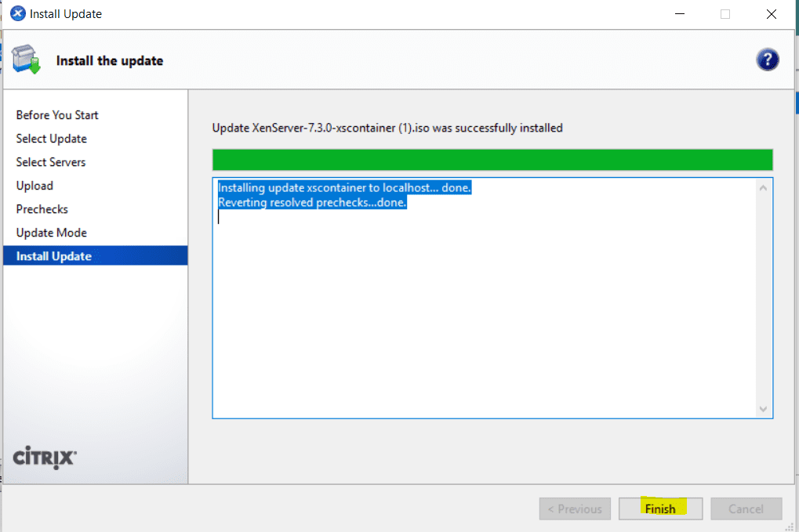This screenshot has width=799, height=532.
Task: Click the scrollbar down arrow
Action: coord(762,408)
